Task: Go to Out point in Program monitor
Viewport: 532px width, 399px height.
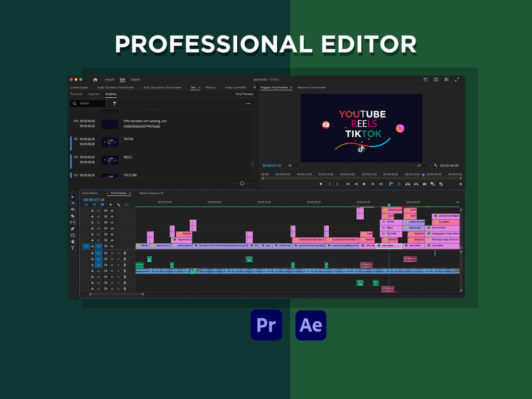Action: [x=381, y=184]
